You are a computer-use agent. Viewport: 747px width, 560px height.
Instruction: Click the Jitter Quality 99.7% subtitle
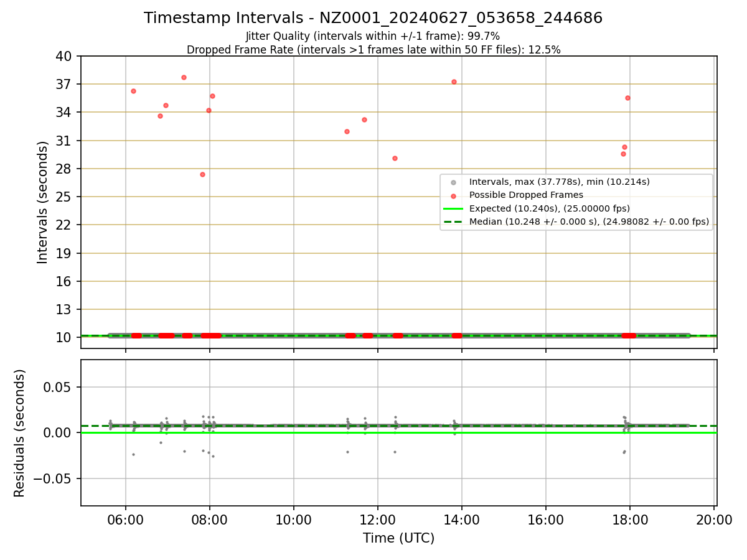pyautogui.click(x=373, y=36)
